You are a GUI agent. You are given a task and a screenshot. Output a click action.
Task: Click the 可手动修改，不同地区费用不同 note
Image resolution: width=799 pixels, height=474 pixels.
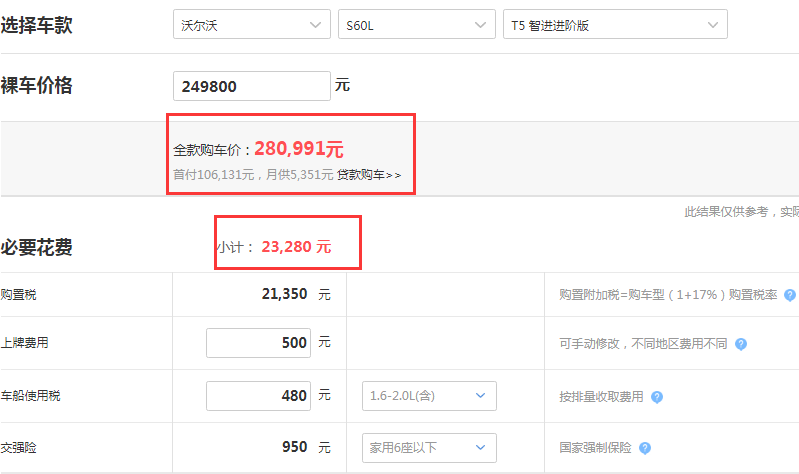[643, 344]
